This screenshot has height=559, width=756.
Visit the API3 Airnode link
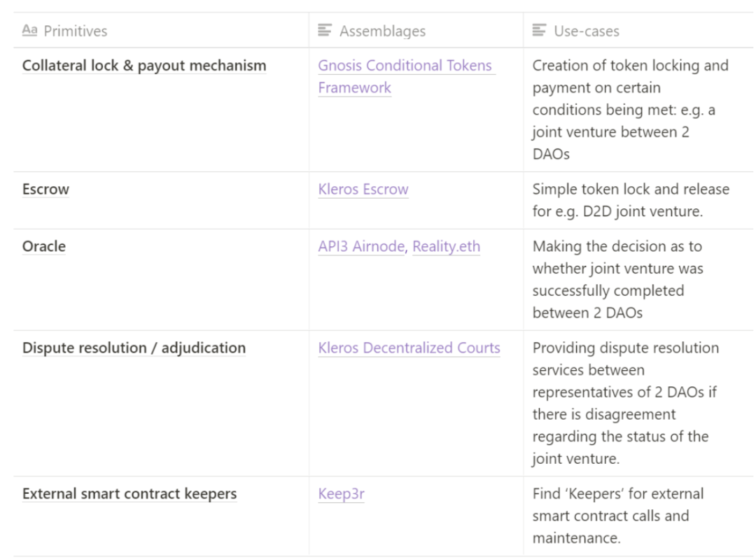(362, 246)
